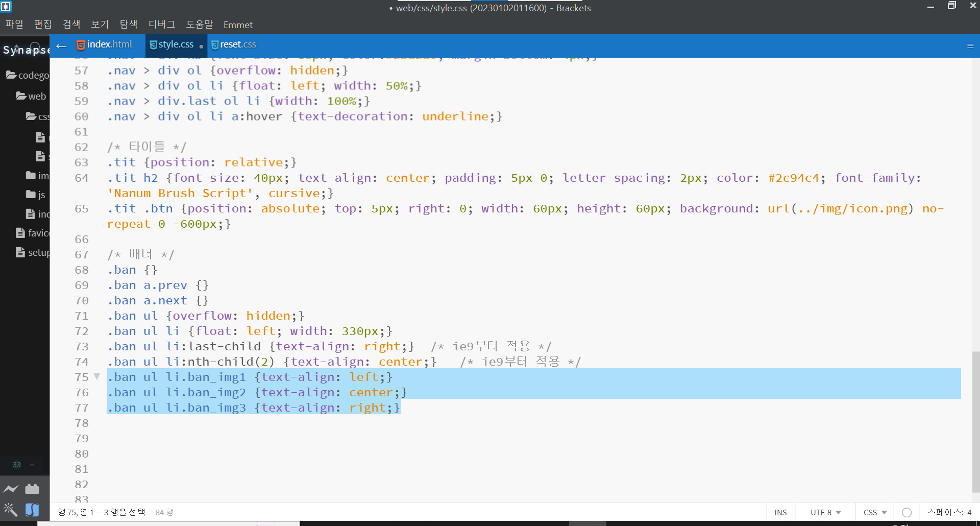Click the 33 count badge in sidebar
The width and height of the screenshot is (980, 526).
[x=17, y=465]
